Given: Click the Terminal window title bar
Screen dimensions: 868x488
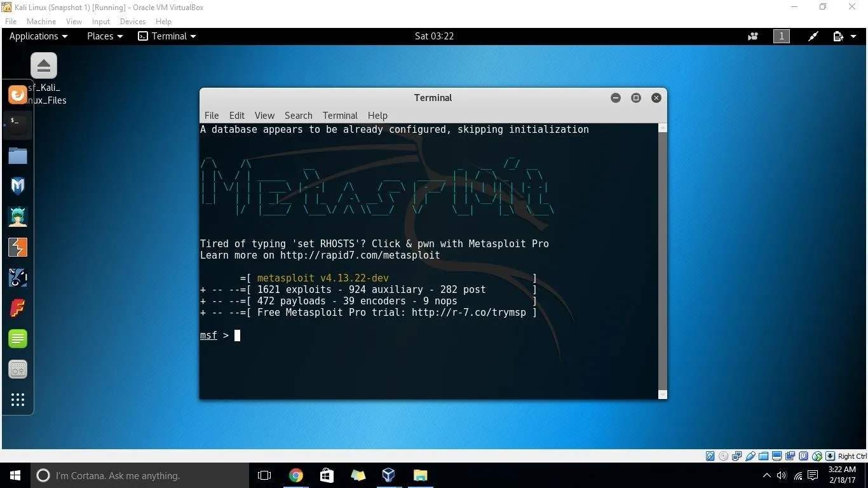Looking at the screenshot, I should [x=433, y=98].
